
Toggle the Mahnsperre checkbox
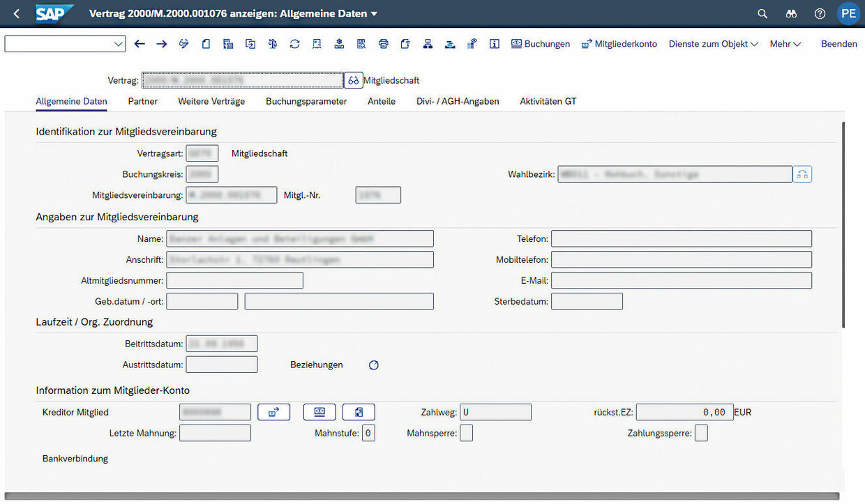click(x=467, y=434)
